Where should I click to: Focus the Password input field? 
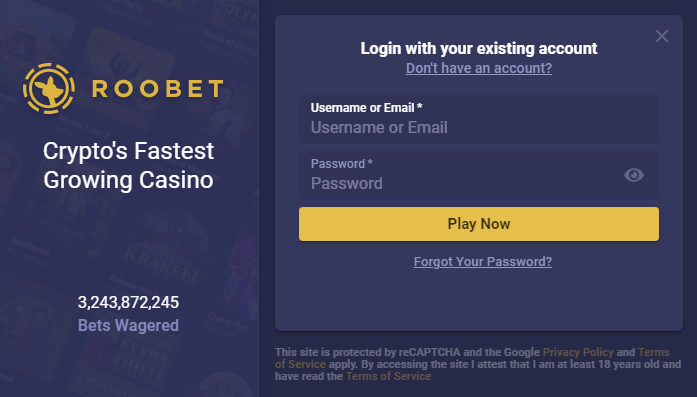pos(479,175)
